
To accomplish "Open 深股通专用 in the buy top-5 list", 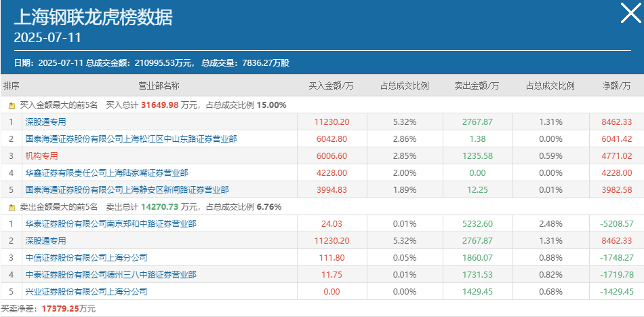I will 45,122.
